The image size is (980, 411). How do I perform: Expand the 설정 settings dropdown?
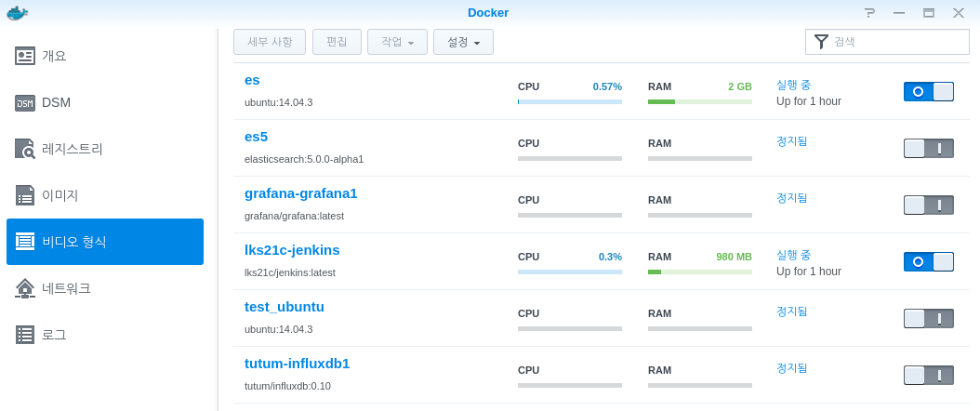point(463,42)
